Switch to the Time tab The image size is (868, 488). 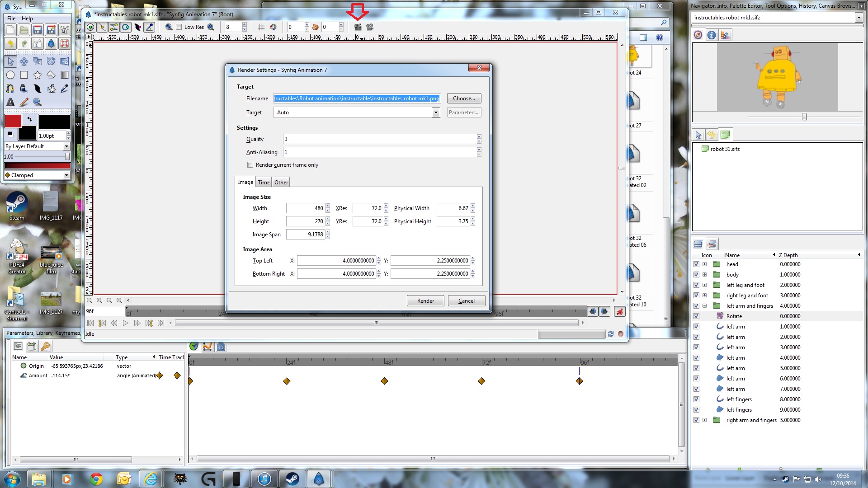(x=264, y=183)
